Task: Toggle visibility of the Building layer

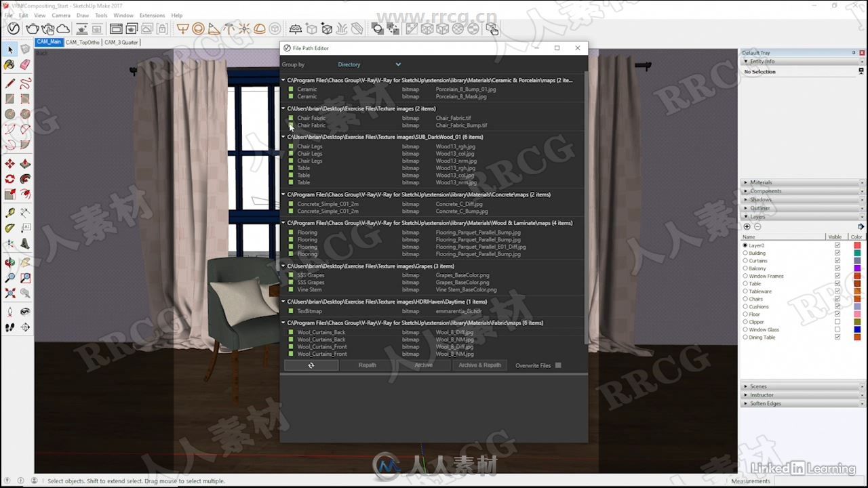Action: point(837,253)
